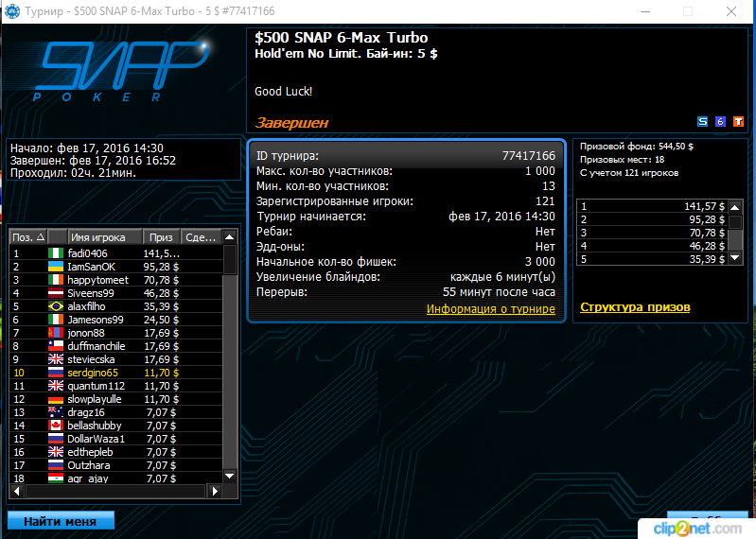
Task: Click the Завершен tournament status text
Action: (x=291, y=123)
